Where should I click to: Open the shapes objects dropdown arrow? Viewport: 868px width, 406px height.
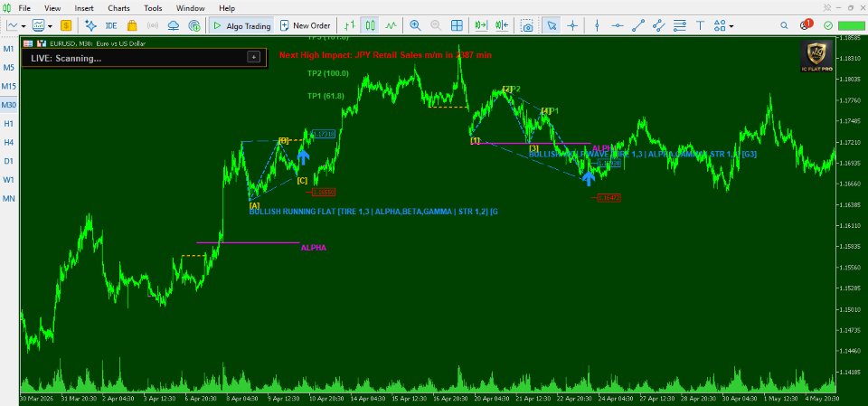[x=731, y=26]
